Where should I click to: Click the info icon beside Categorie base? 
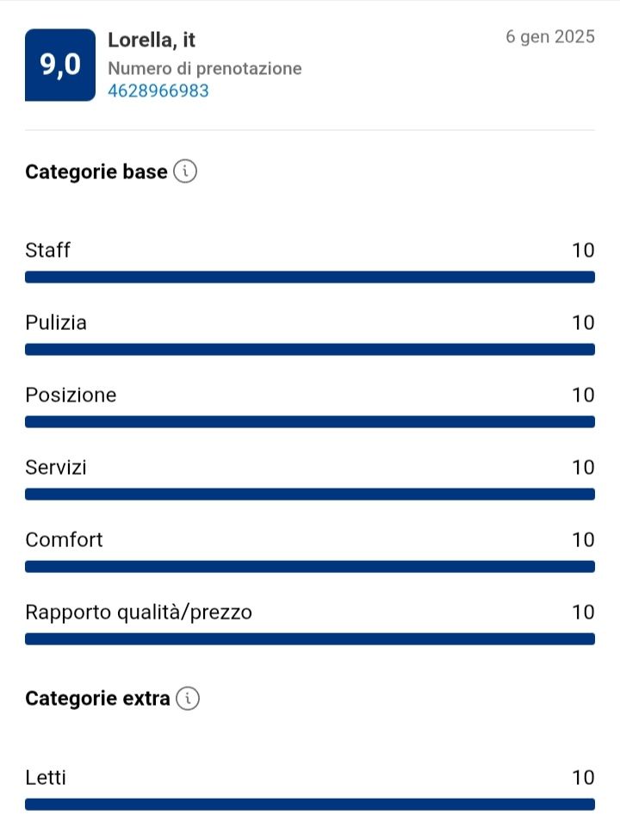tap(185, 171)
